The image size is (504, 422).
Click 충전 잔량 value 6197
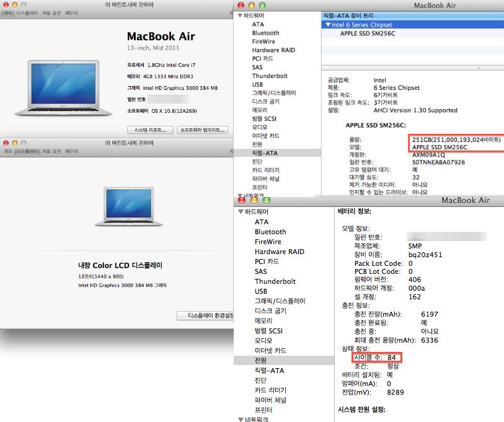[430, 314]
